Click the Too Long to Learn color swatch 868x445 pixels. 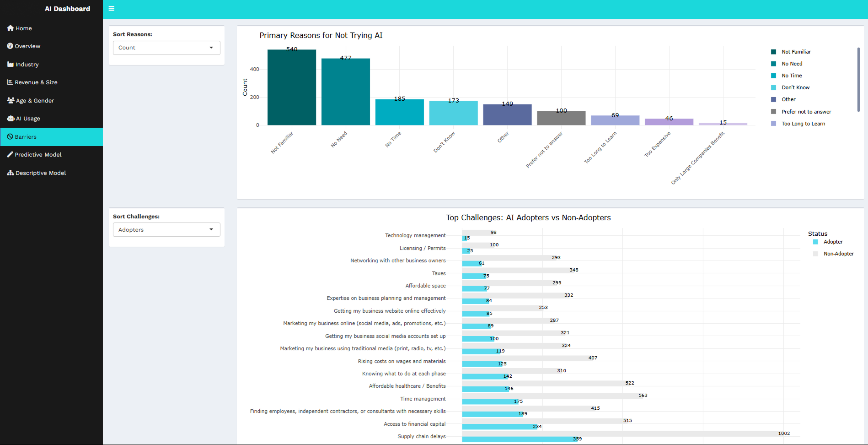point(773,123)
